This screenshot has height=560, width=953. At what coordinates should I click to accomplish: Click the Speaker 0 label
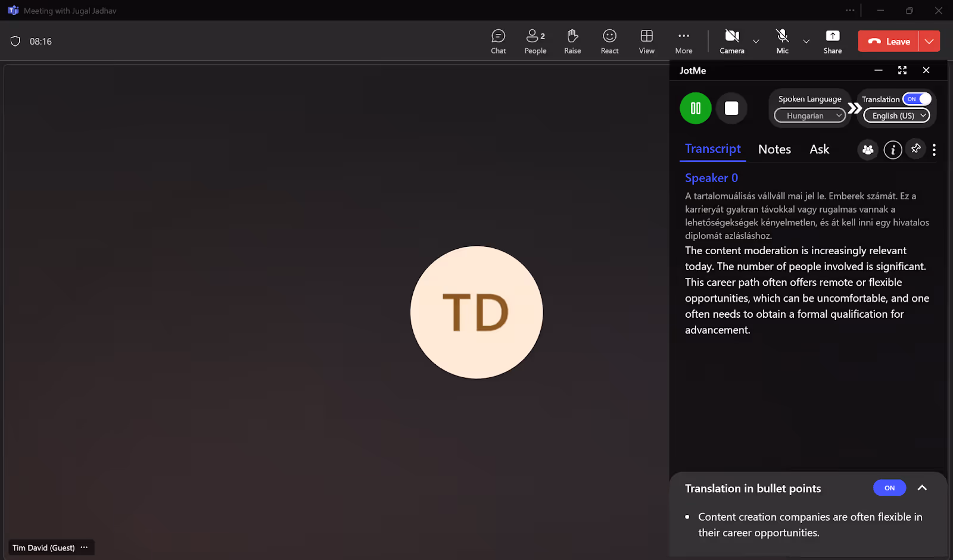[x=711, y=178]
